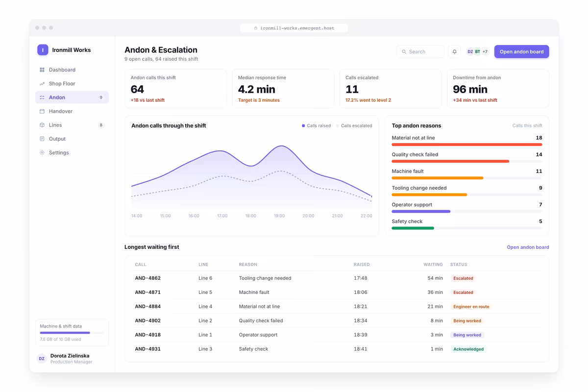Click the purple Open andon board button
The width and height of the screenshot is (588, 392).
[521, 51]
